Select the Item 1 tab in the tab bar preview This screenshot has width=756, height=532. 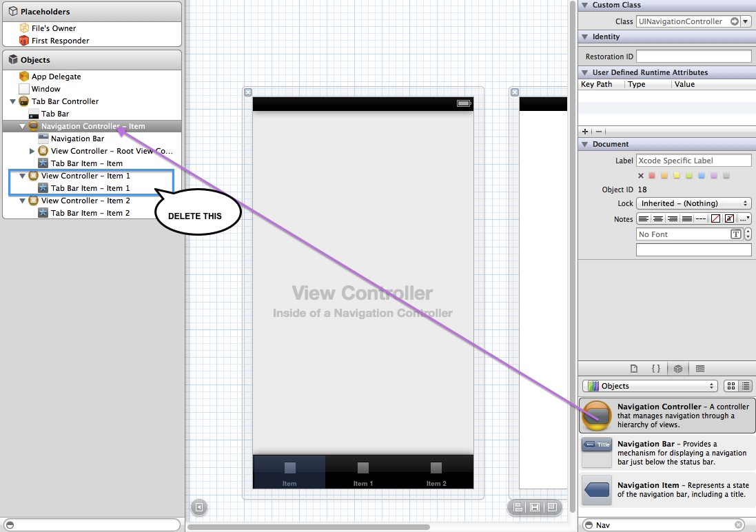click(363, 473)
